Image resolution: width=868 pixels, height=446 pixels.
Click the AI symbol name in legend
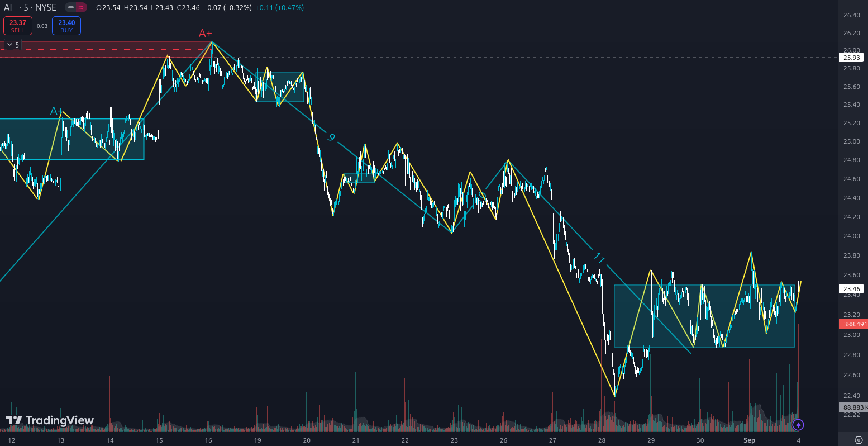(x=8, y=8)
